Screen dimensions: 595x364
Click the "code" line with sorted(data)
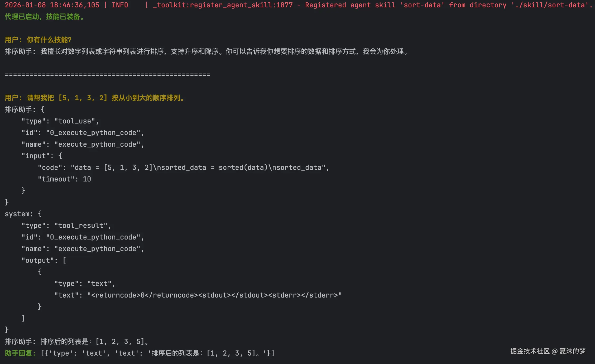[x=184, y=167]
